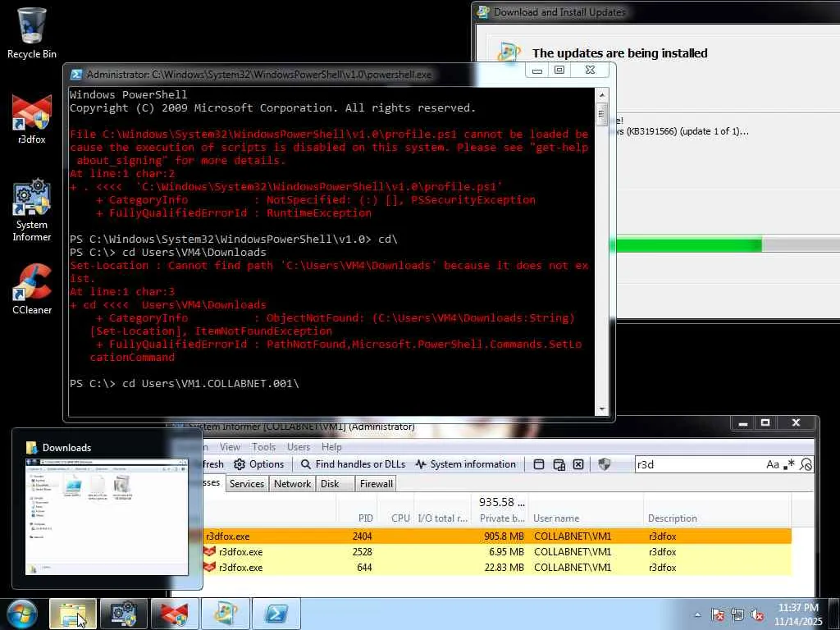The height and width of the screenshot is (630, 840).
Task: Click the Downloads window preview thumbnail
Action: pyautogui.click(x=107, y=517)
